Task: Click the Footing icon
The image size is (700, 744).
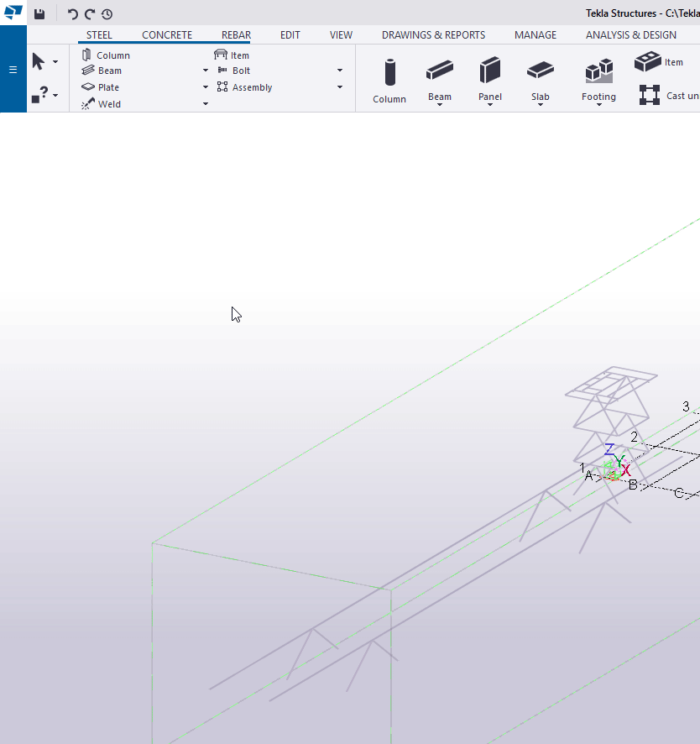Action: (x=598, y=72)
